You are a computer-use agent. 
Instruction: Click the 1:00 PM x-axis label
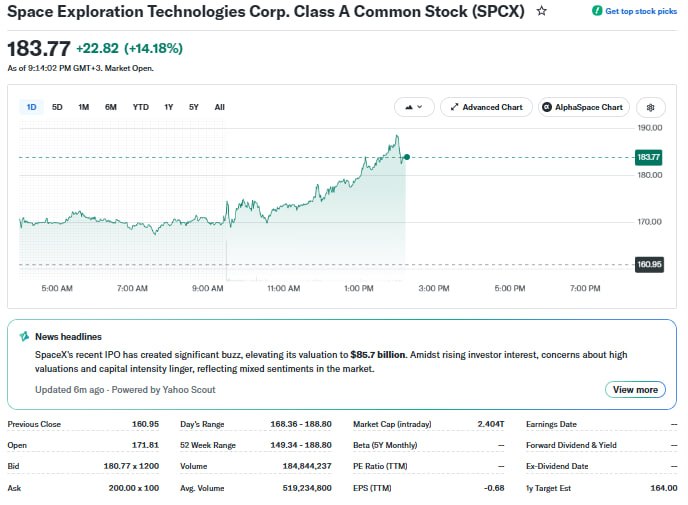(x=358, y=289)
